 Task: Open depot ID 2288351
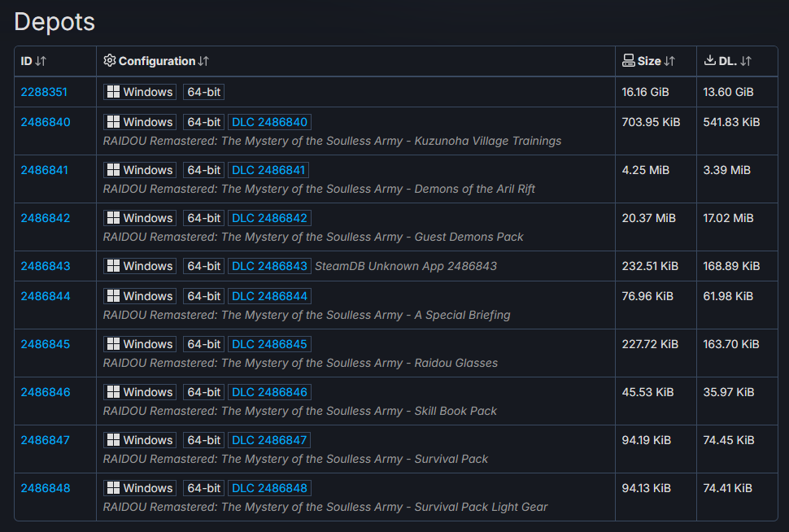point(44,92)
